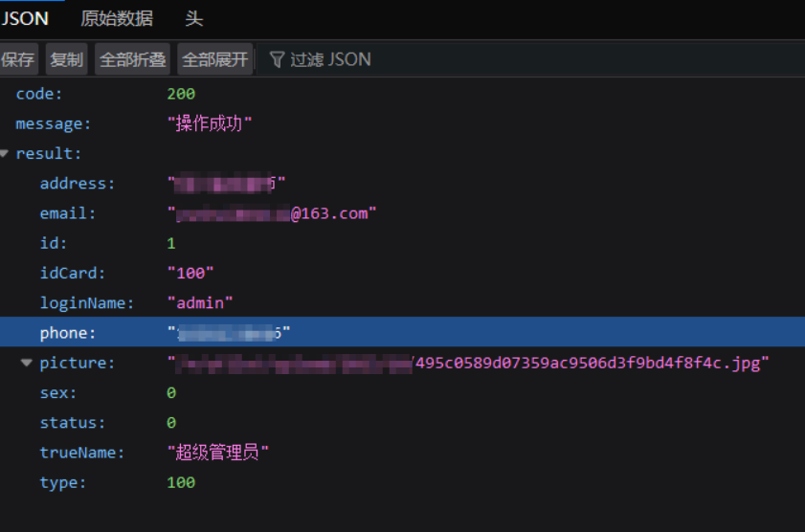Select the id key
805x532 pixels.
click(54, 243)
